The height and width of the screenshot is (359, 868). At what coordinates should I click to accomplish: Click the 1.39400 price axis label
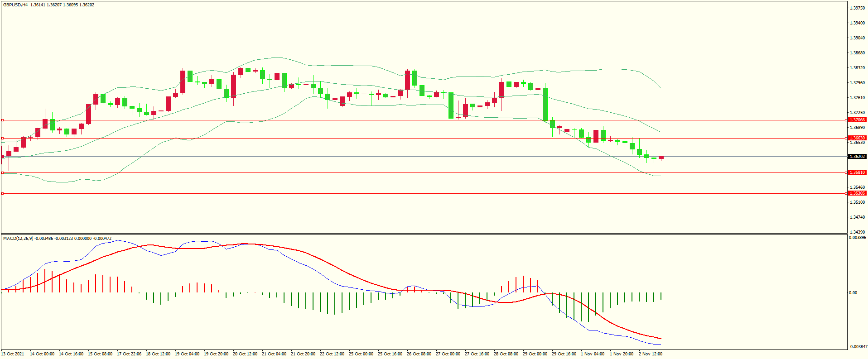pos(857,23)
